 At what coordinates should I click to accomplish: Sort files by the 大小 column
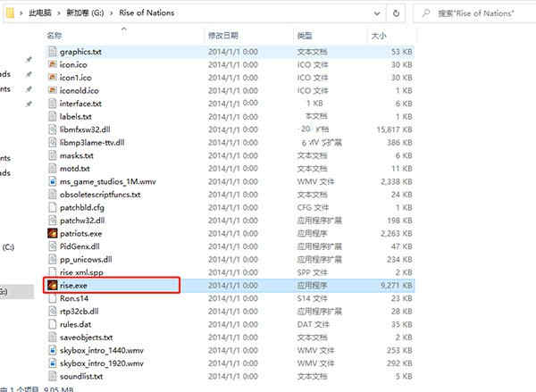pyautogui.click(x=379, y=35)
